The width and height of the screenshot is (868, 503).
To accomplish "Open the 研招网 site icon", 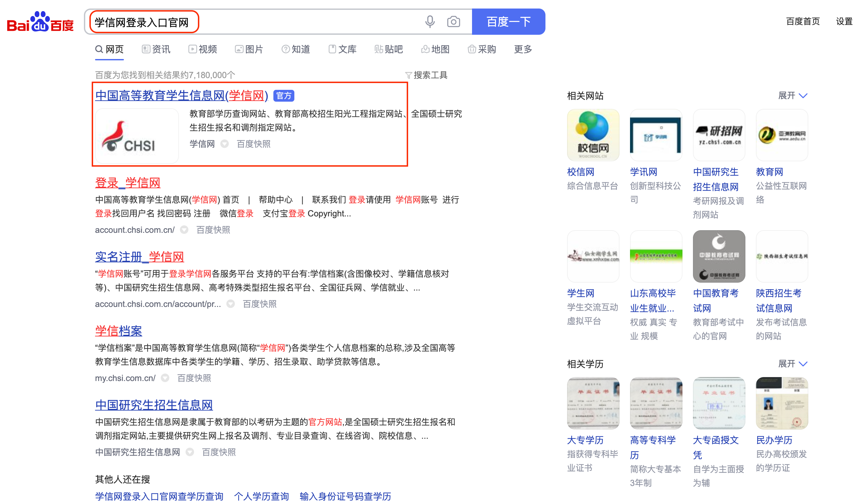I will 719,135.
